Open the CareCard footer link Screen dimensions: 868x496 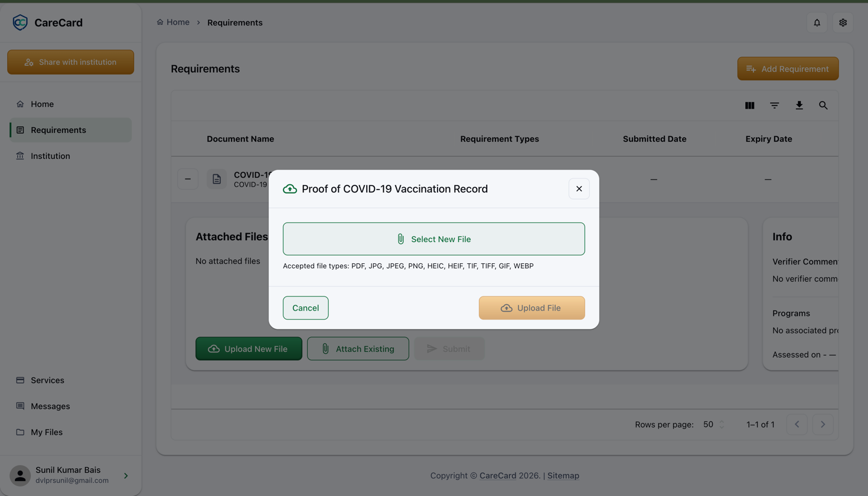(x=498, y=475)
